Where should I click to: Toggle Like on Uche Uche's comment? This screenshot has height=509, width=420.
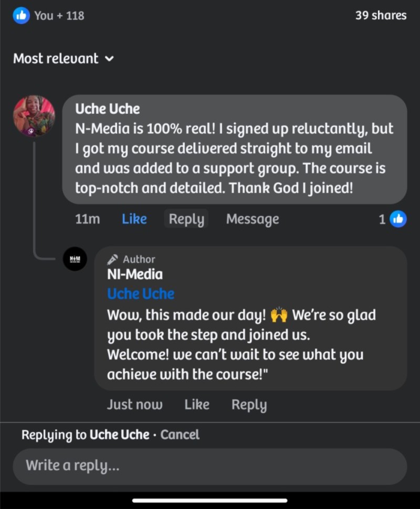[x=134, y=219]
